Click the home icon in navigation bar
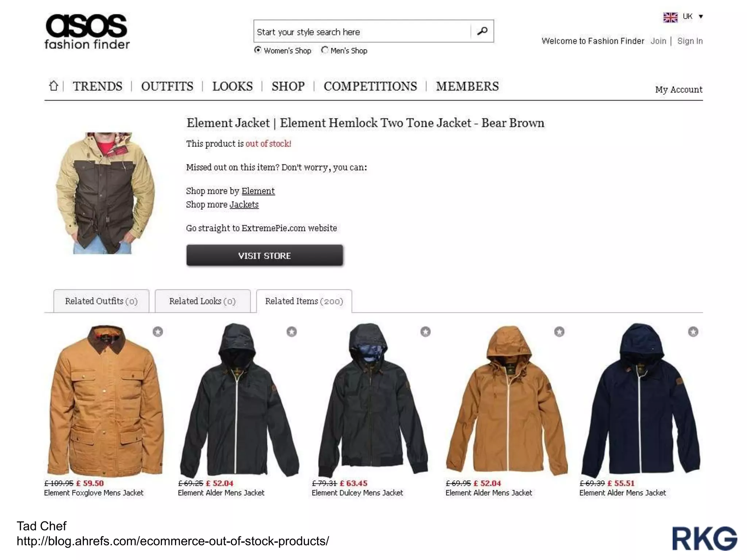This screenshot has height=560, width=747. pos(54,86)
